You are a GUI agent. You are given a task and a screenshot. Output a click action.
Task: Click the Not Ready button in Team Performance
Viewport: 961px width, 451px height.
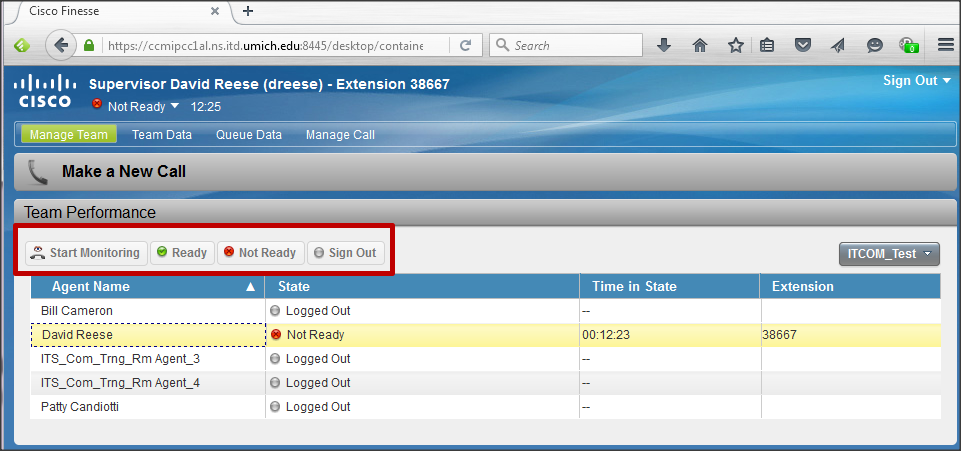click(x=260, y=252)
